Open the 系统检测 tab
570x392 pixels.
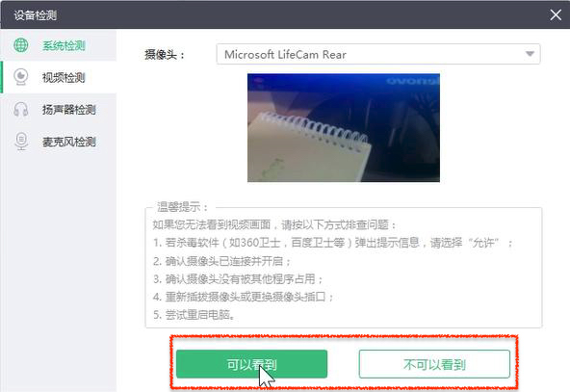coord(59,45)
